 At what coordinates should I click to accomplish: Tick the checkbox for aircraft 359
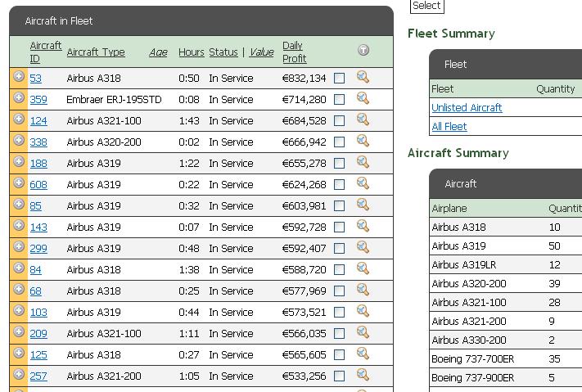point(339,100)
